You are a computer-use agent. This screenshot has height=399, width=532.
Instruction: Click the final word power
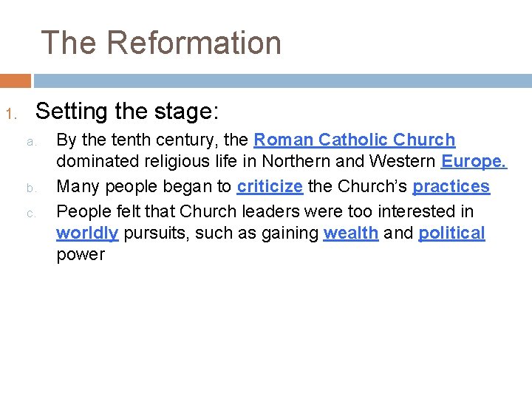click(81, 255)
